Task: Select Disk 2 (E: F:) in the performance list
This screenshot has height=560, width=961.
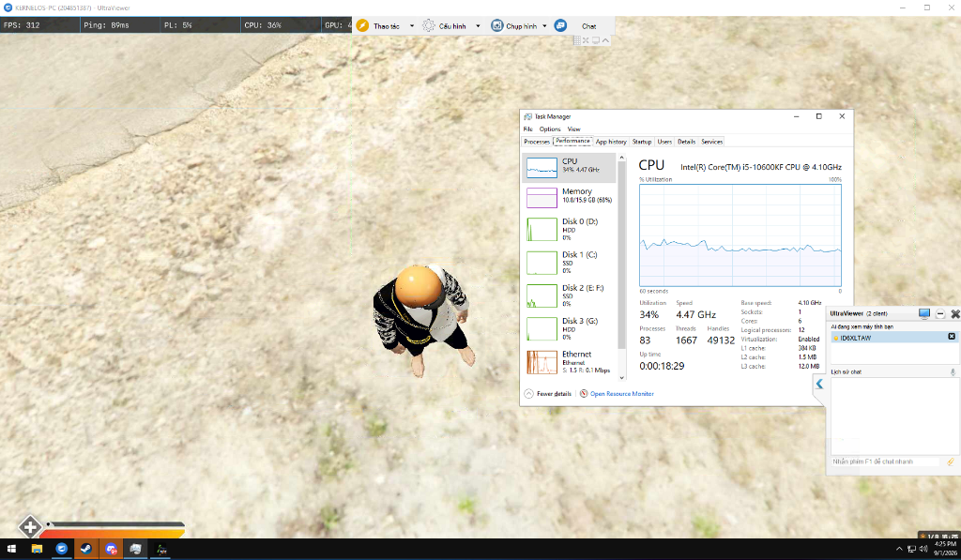Action: [570, 295]
